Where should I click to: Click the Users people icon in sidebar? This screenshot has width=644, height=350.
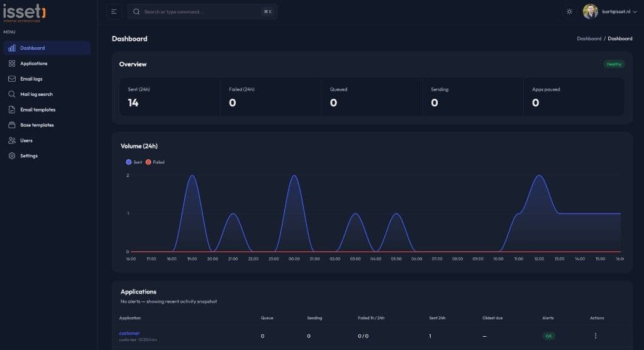12,140
